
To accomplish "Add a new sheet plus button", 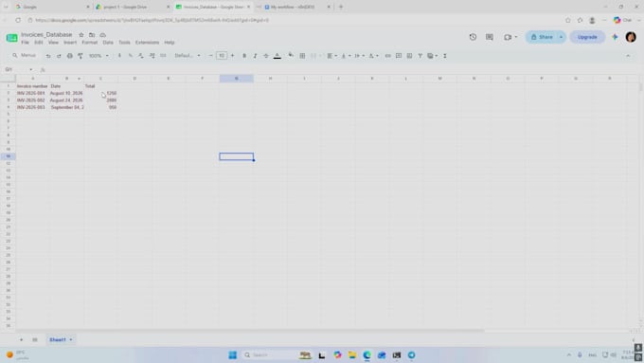I will (x=22, y=339).
